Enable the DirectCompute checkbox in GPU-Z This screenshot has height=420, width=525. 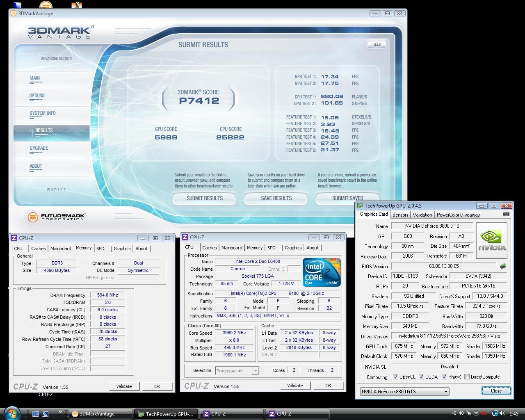click(x=467, y=377)
